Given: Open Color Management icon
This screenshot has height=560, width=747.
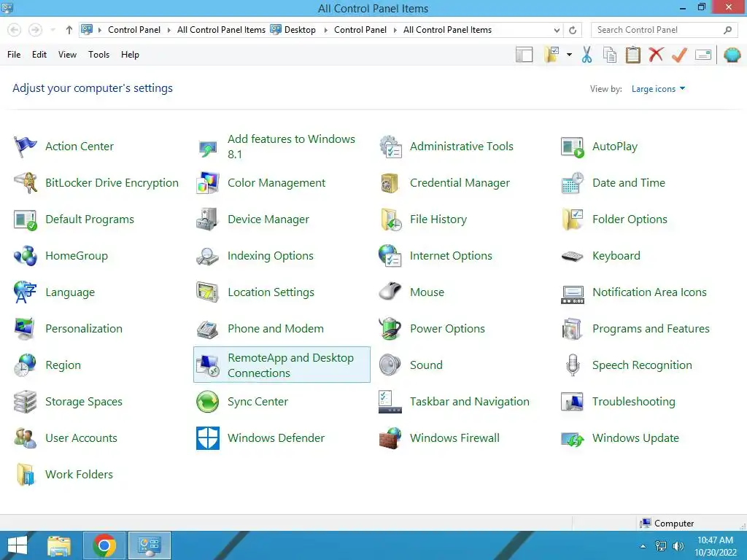Looking at the screenshot, I should [208, 183].
